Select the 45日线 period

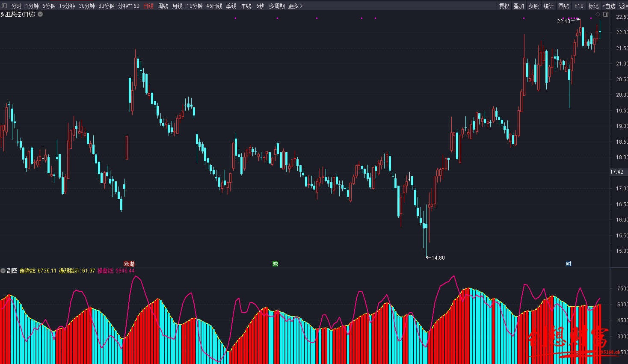(x=214, y=6)
